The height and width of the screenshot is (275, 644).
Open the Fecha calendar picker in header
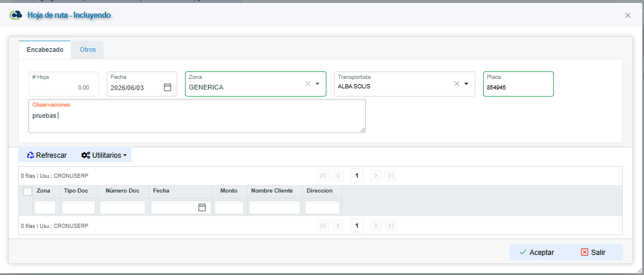(x=167, y=87)
